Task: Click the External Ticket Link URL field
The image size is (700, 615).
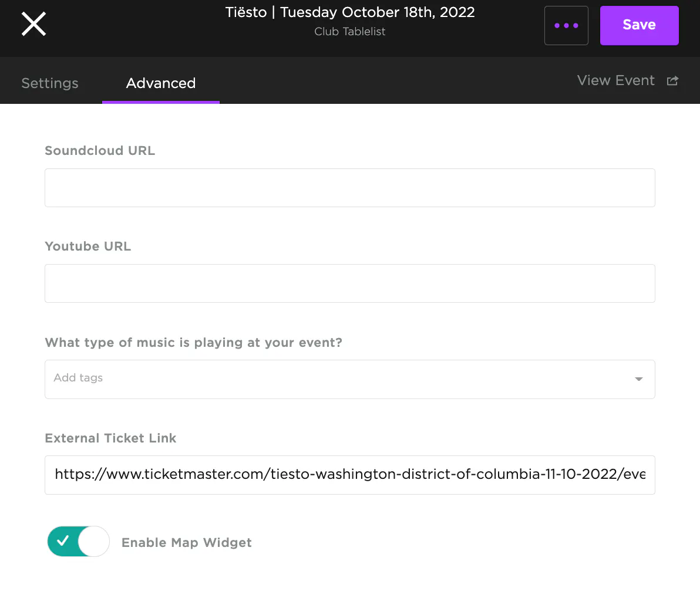Action: 349,475
